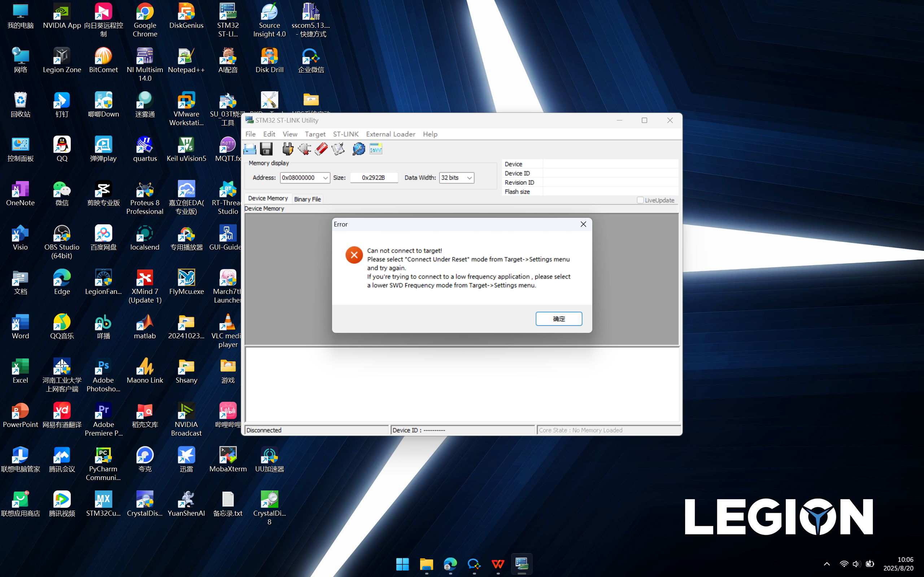Open the ST-LINK menu
Screen dimensions: 924x577
click(x=345, y=134)
